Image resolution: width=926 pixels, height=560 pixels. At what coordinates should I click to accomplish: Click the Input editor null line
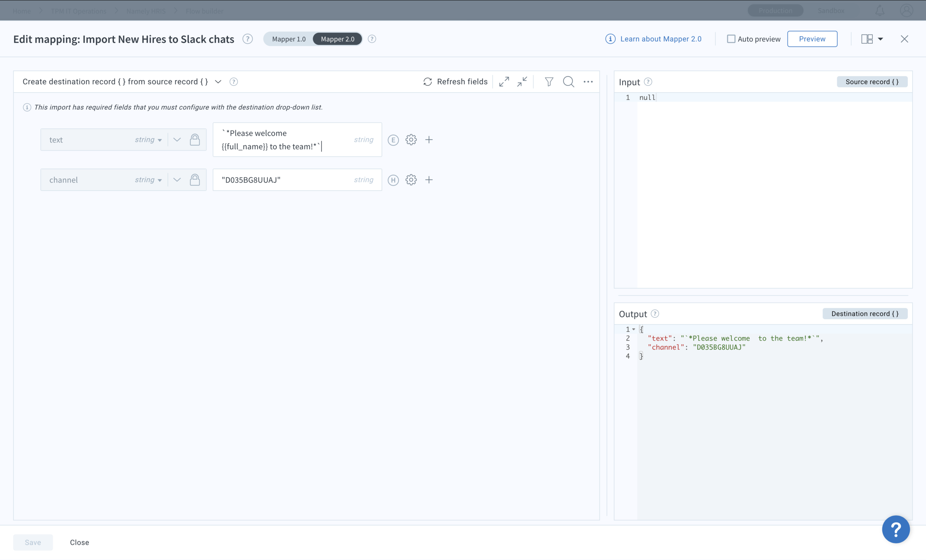pyautogui.click(x=763, y=98)
